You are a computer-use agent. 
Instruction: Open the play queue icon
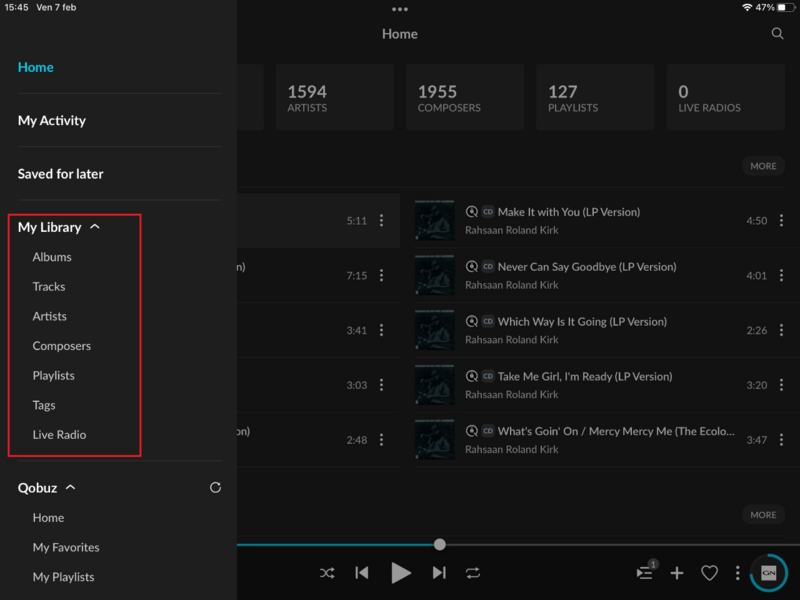[x=645, y=573]
